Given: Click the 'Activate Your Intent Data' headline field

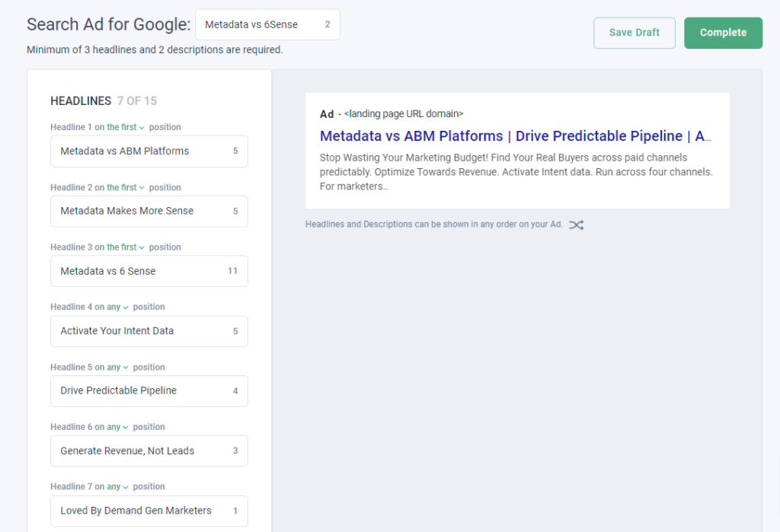Looking at the screenshot, I should pyautogui.click(x=149, y=331).
